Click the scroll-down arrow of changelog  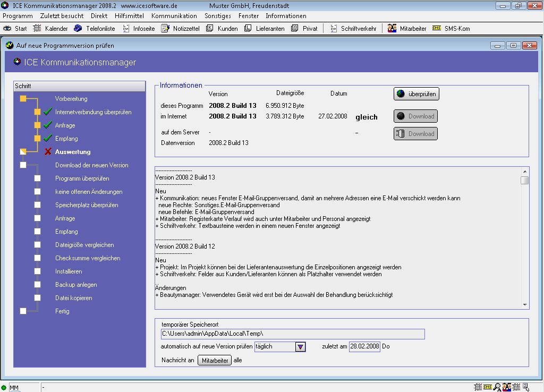pyautogui.click(x=525, y=305)
